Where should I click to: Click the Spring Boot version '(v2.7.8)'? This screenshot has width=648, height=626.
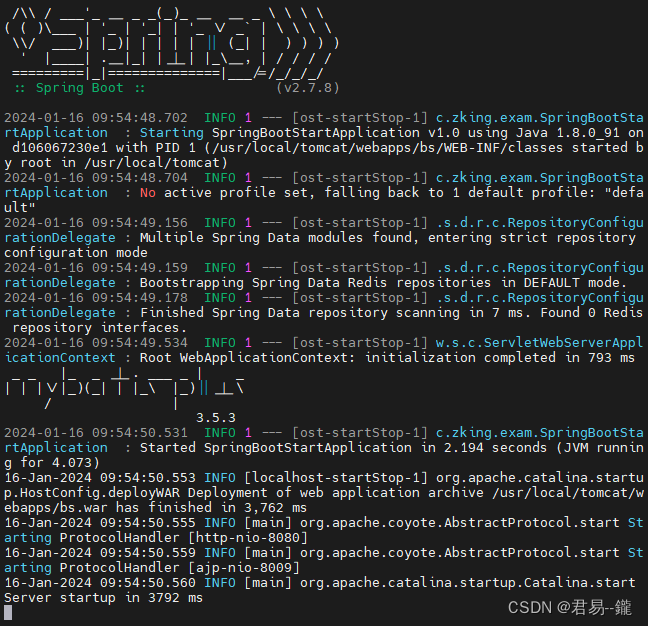click(308, 88)
